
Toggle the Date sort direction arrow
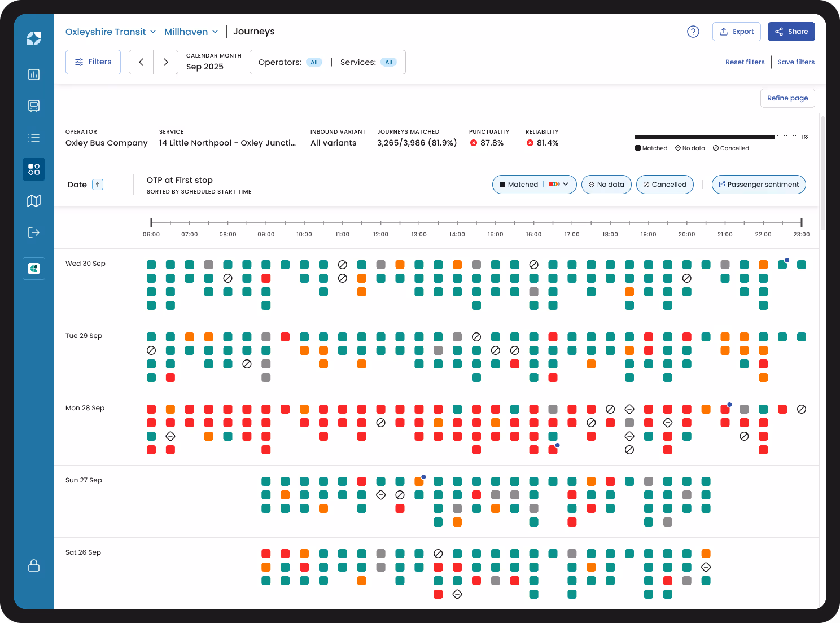pos(98,185)
